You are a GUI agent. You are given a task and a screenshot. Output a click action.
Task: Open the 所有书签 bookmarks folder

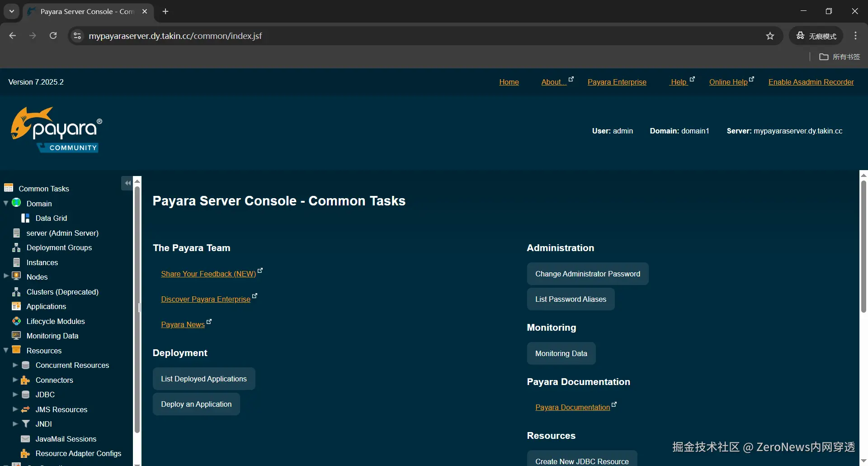click(x=840, y=57)
